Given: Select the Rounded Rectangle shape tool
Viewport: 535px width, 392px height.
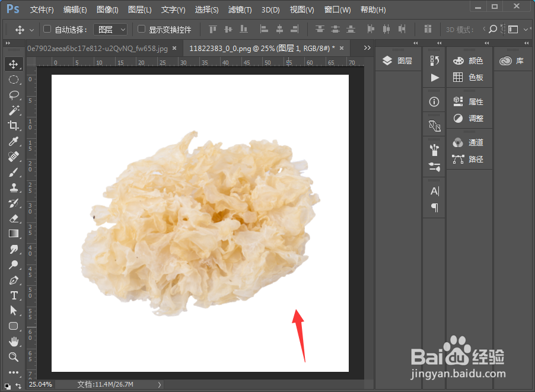Looking at the screenshot, I should [x=14, y=326].
